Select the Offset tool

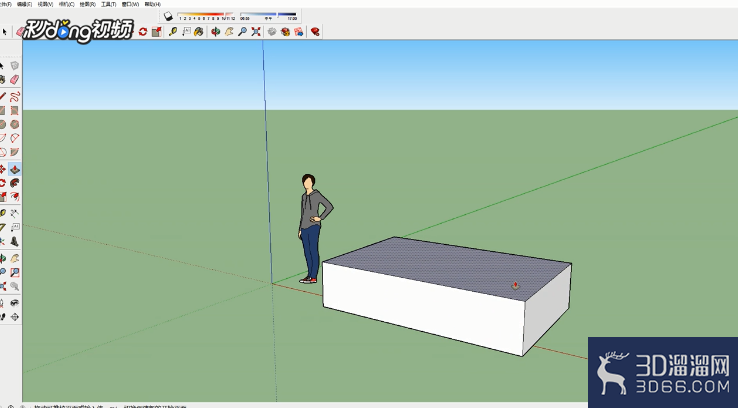click(x=15, y=196)
